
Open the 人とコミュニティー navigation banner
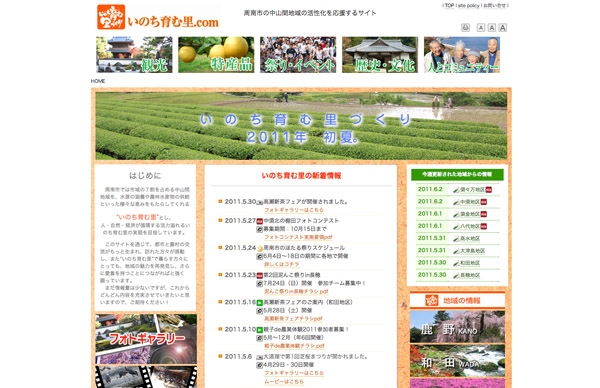click(x=462, y=55)
